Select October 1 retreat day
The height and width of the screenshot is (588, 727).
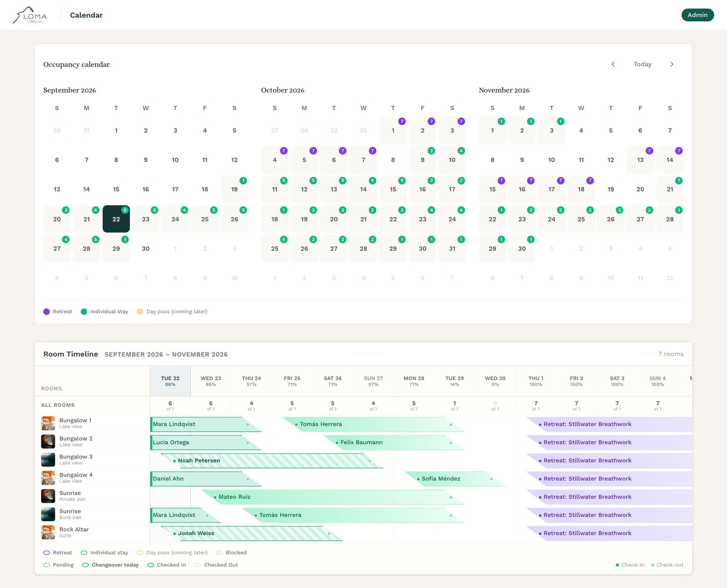pos(393,130)
